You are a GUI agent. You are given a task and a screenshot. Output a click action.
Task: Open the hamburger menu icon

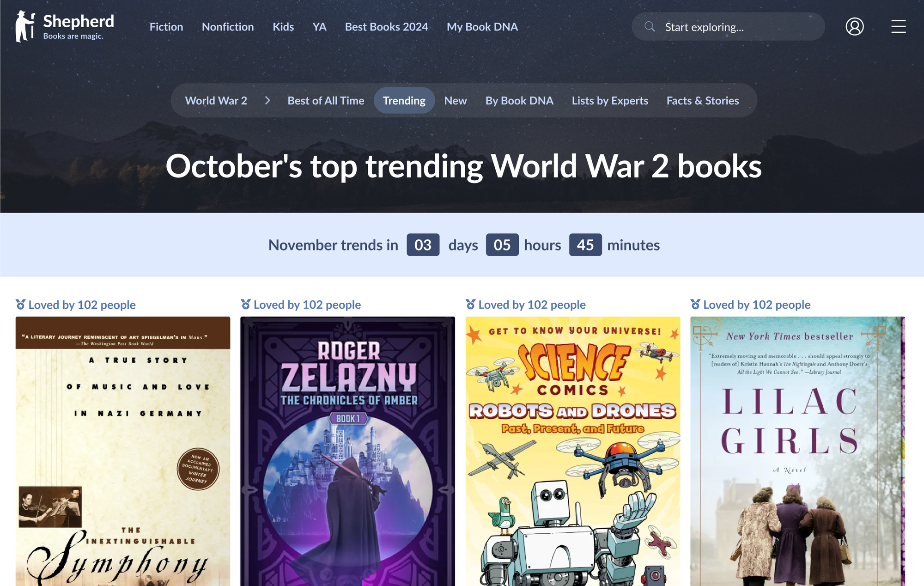click(898, 26)
